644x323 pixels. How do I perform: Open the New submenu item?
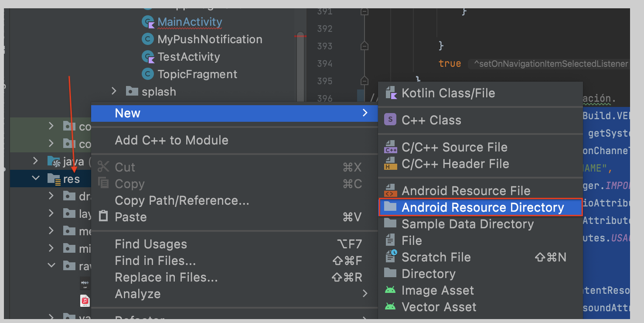tap(235, 113)
